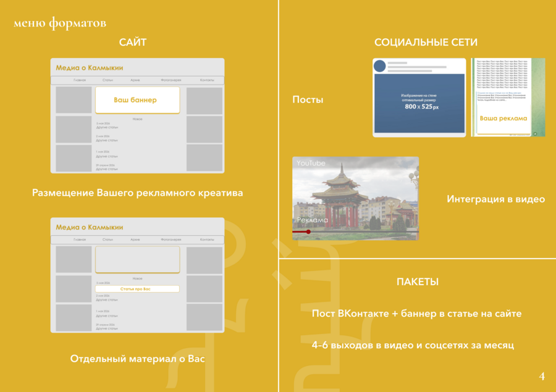Select Архив in the upper site mockup menu
Image resolution: width=556 pixels, height=392 pixels.
click(x=135, y=80)
